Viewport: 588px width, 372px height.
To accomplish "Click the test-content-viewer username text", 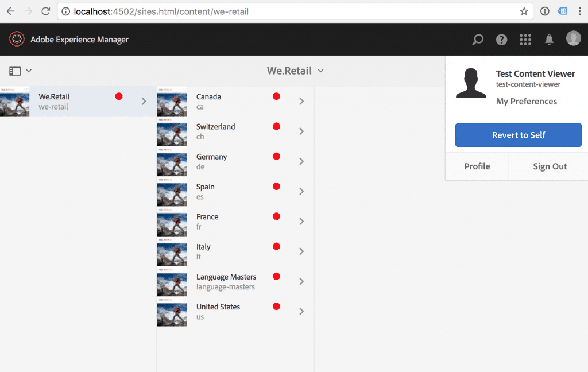I will (528, 84).
